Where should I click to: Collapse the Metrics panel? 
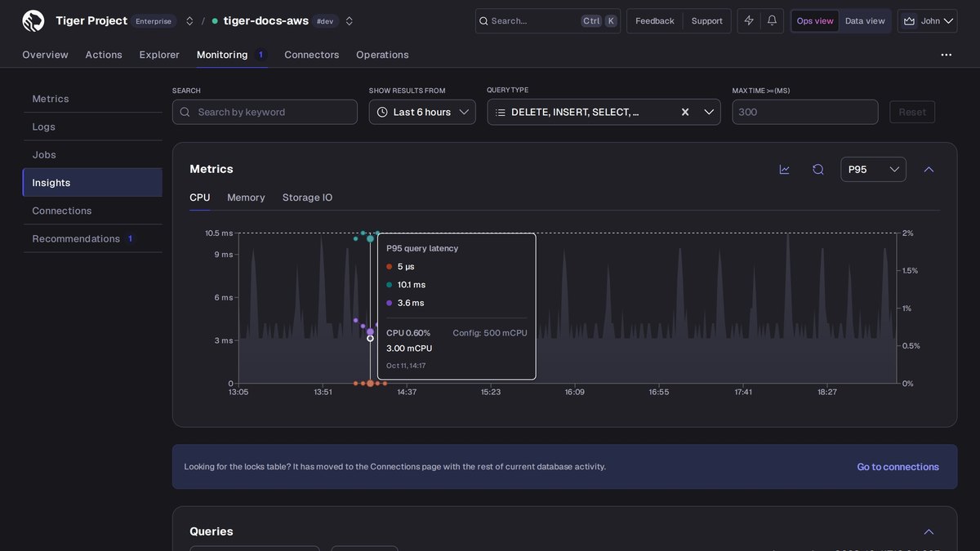click(x=929, y=169)
